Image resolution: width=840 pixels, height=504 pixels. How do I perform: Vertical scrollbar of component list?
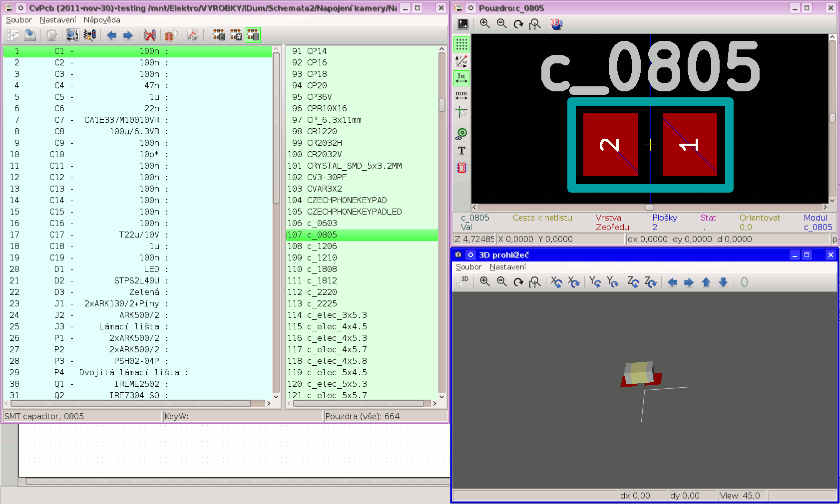pos(276,223)
